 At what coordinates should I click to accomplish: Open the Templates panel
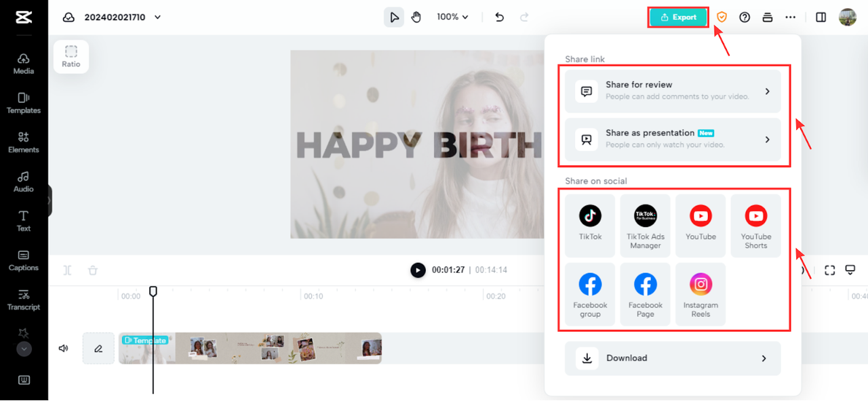pyautogui.click(x=24, y=103)
